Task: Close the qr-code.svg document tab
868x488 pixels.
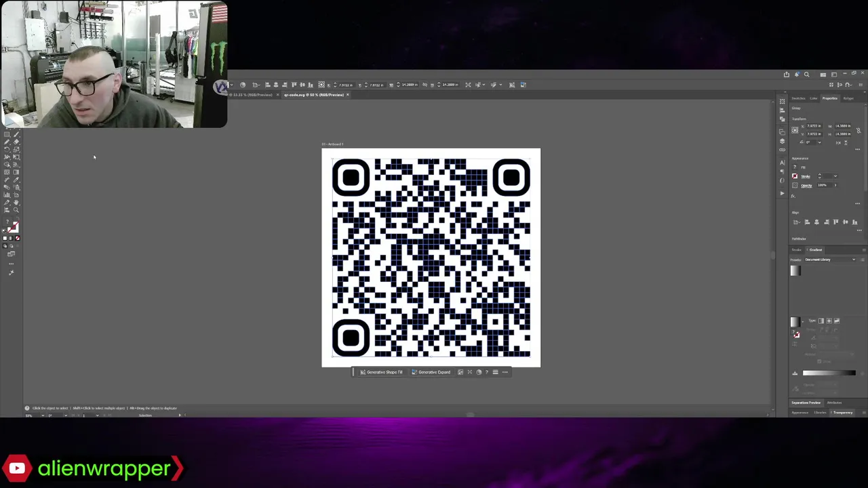Action: coord(348,95)
